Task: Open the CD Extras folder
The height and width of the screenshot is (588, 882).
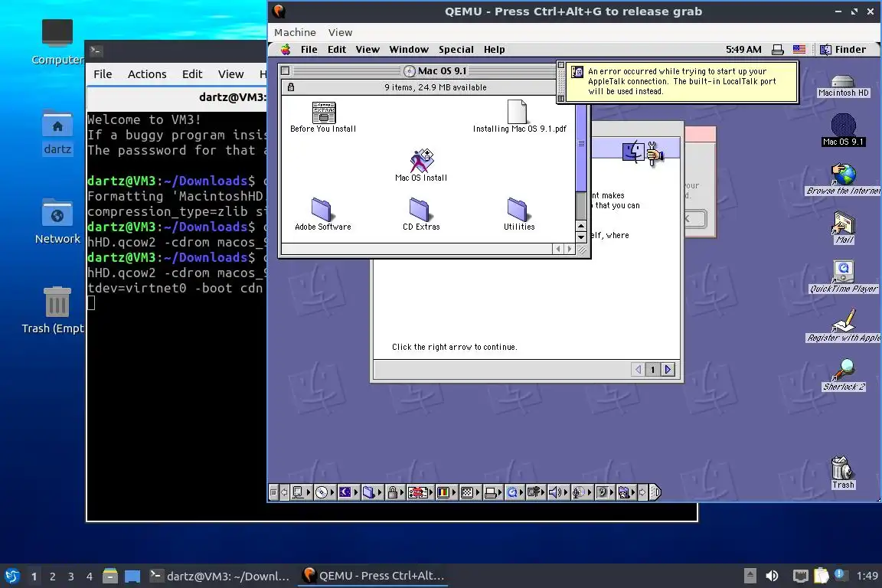Action: (x=420, y=209)
